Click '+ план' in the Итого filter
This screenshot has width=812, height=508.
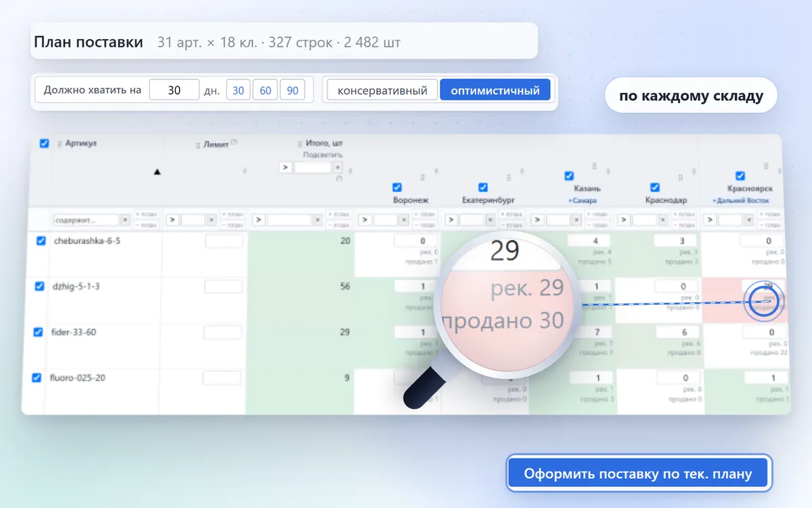tap(338, 214)
